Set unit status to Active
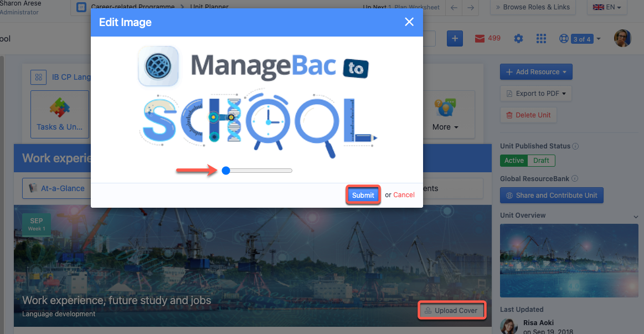This screenshot has width=644, height=334. click(514, 161)
